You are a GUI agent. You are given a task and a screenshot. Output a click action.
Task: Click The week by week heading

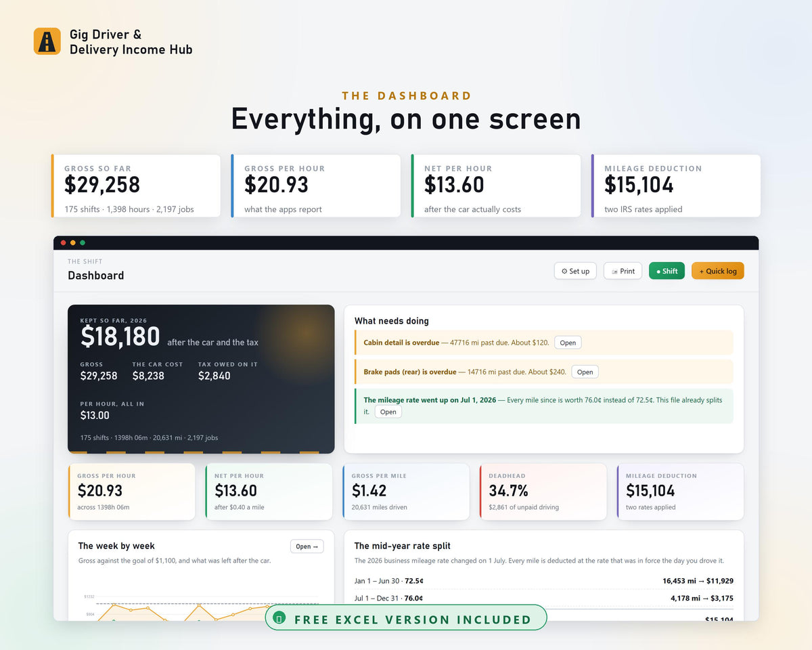pyautogui.click(x=116, y=546)
